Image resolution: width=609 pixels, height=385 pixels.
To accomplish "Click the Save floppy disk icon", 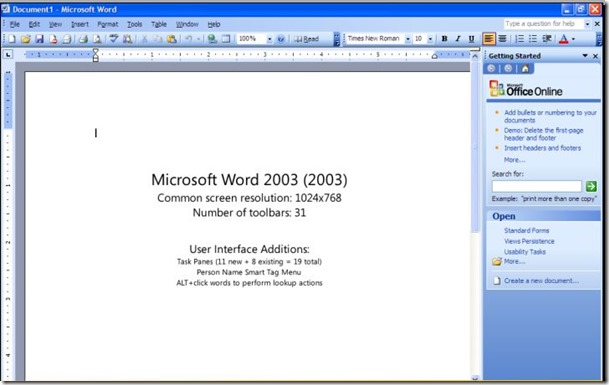I will click(x=39, y=39).
